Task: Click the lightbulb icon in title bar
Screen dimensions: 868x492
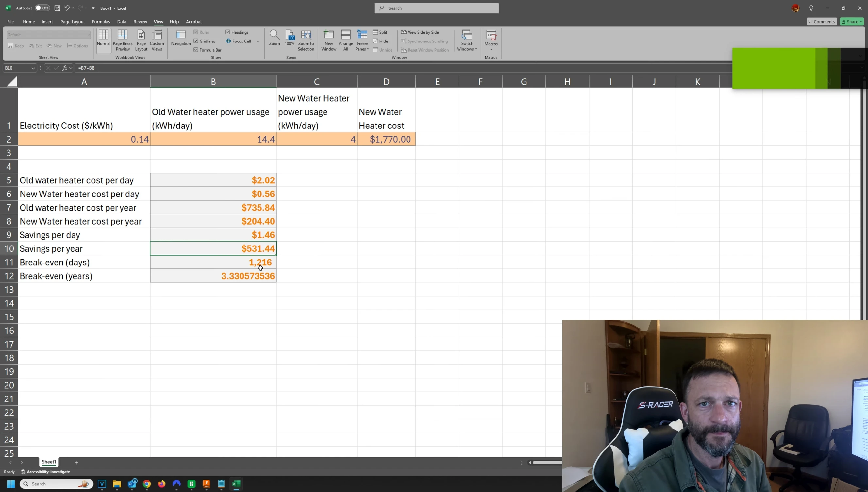Action: (811, 8)
